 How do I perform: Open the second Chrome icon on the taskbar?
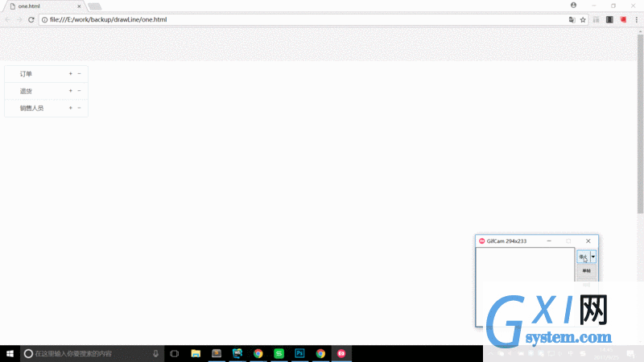click(320, 353)
